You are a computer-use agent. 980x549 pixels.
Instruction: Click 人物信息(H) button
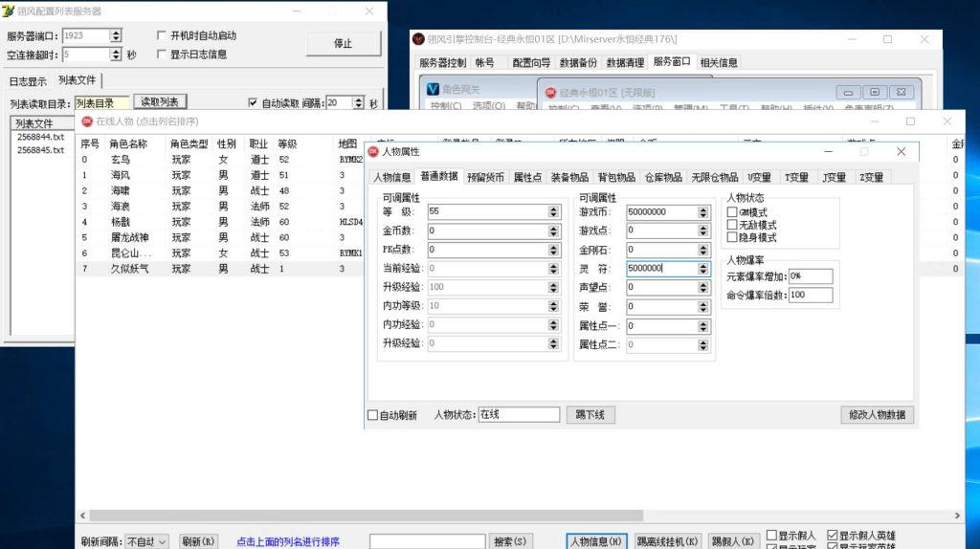(x=595, y=541)
